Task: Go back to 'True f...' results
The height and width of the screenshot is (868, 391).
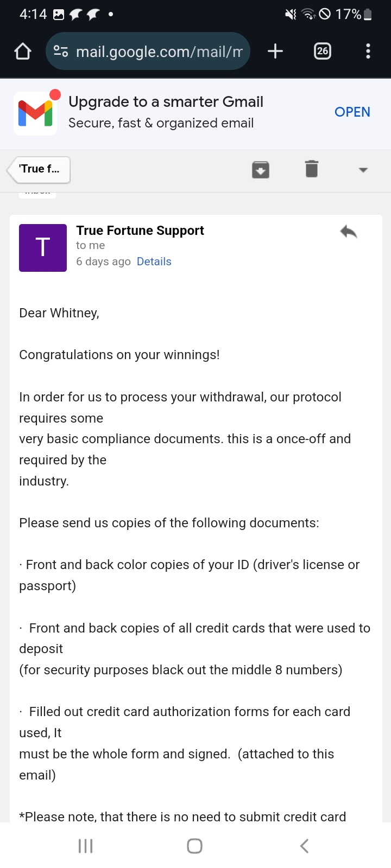Action: pos(39,170)
